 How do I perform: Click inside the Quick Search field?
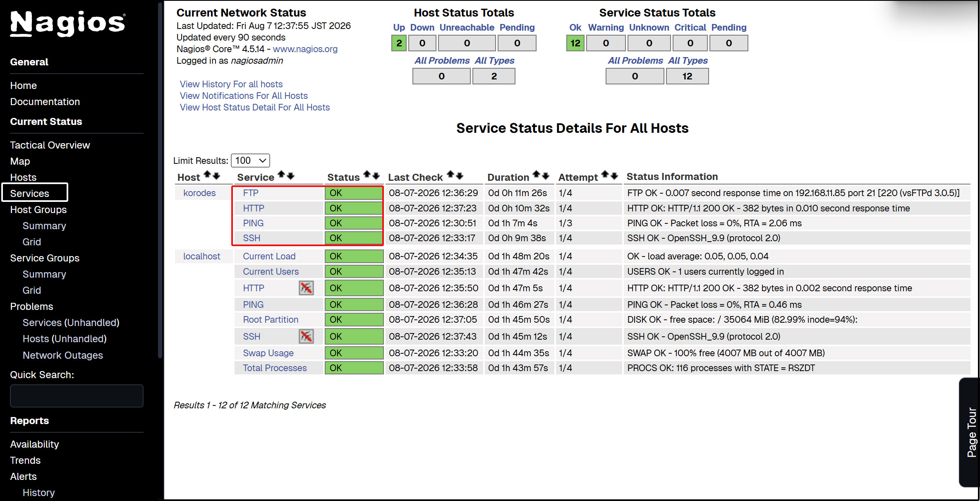[77, 396]
